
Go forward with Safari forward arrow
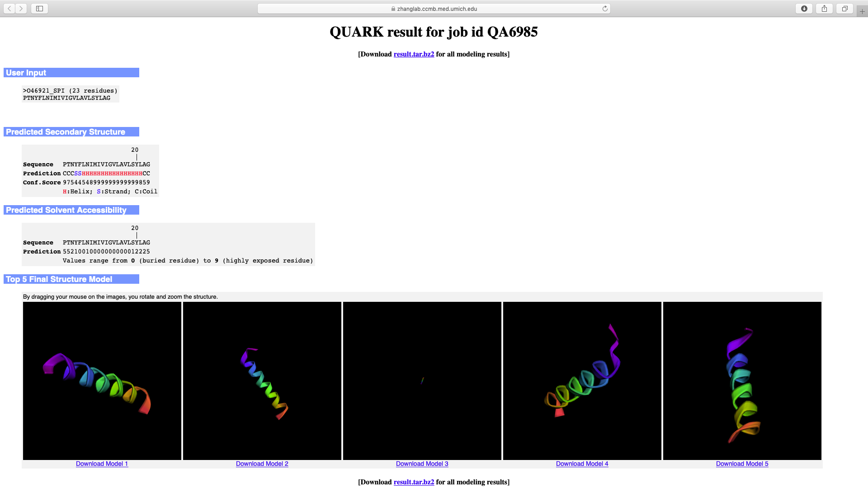coord(21,9)
